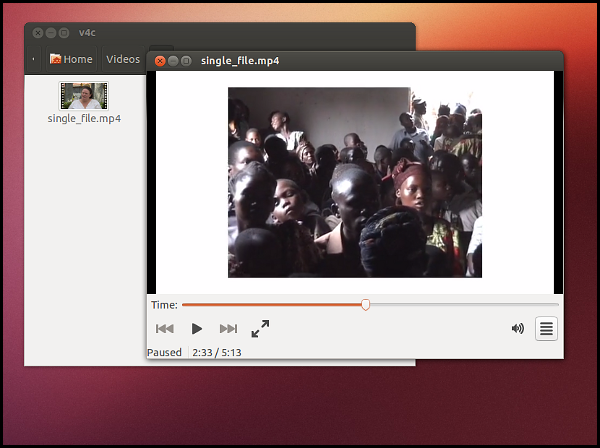The height and width of the screenshot is (448, 600).
Task: Enter fullscreen mode with the arrows icon
Action: pos(260,328)
